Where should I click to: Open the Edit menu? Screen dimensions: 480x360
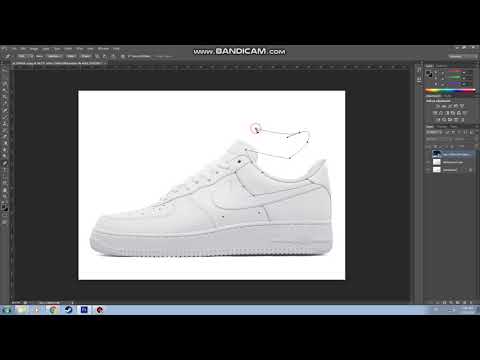(x=23, y=49)
